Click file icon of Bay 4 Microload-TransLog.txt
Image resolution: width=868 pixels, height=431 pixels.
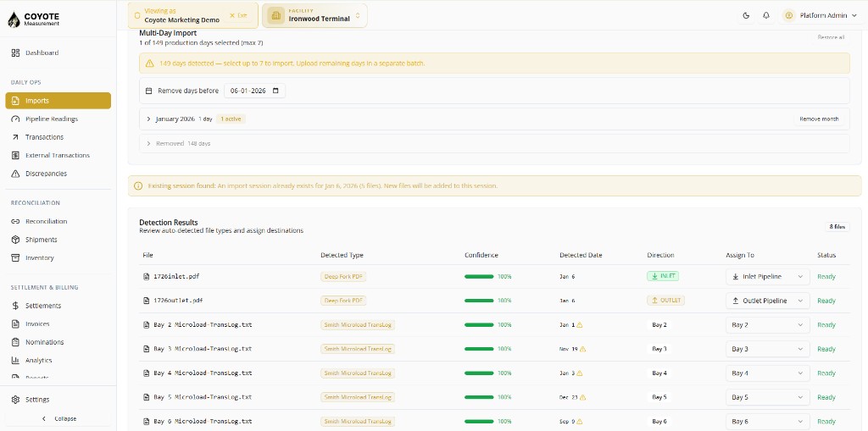pyautogui.click(x=146, y=373)
